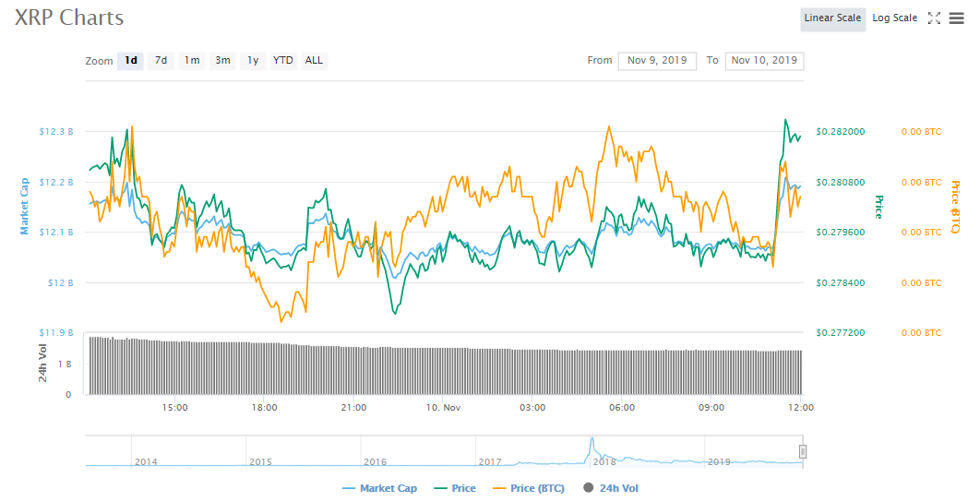Screen dimensions: 980x502
Task: Click the 06:00 time axis label
Action: (x=622, y=408)
